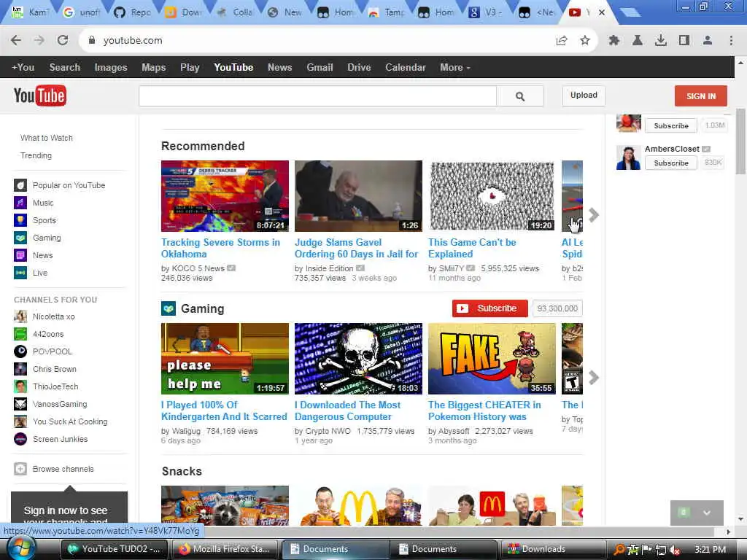Subscribe to the Gaming channel
747x560 pixels.
489,308
